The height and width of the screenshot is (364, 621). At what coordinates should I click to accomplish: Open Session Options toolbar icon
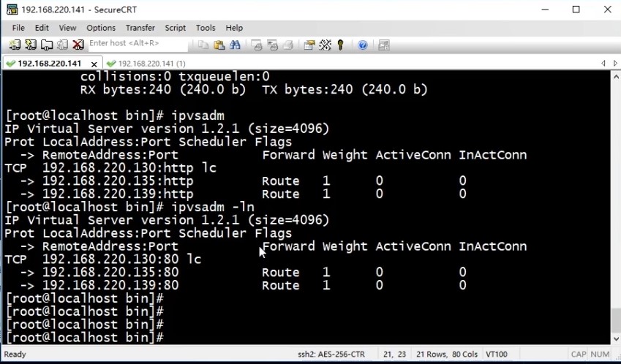click(309, 45)
